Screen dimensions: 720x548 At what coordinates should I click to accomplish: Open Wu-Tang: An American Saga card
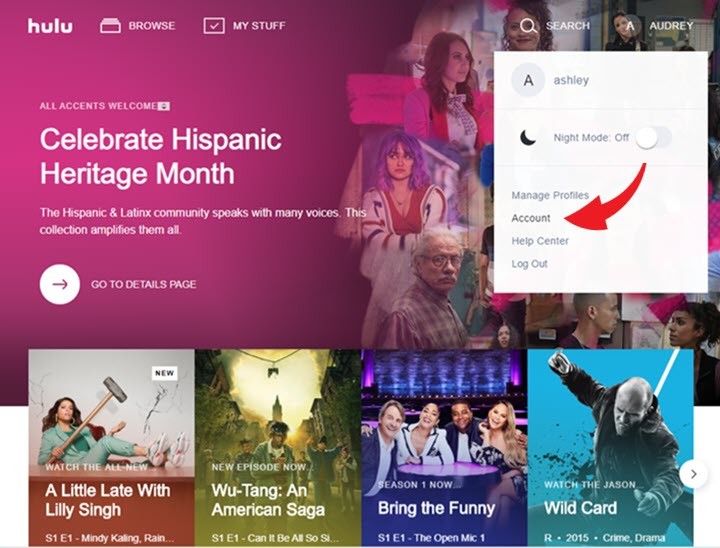[278, 447]
